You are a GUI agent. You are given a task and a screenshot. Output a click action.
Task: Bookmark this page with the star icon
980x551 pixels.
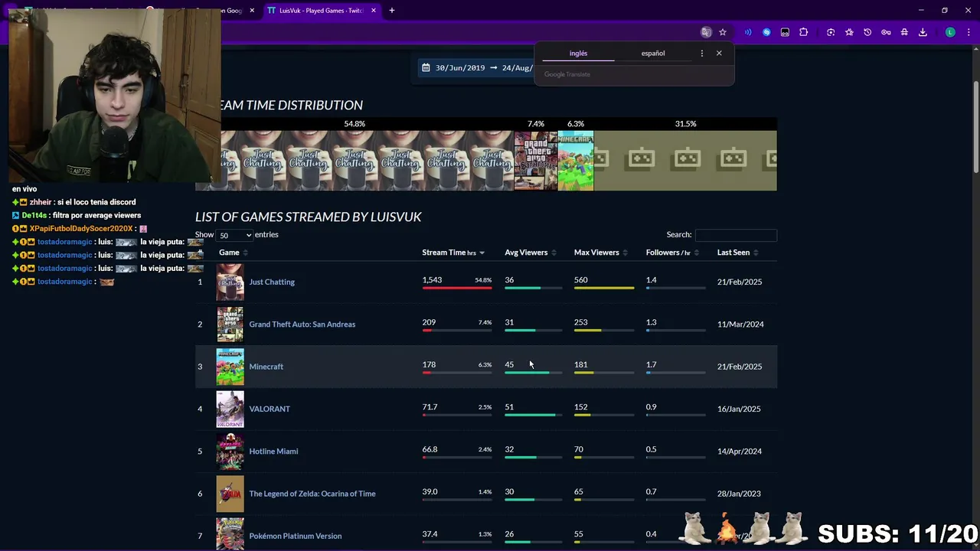[722, 32]
